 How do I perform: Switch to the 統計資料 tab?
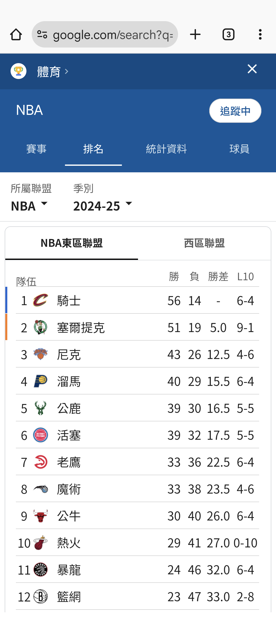point(166,149)
